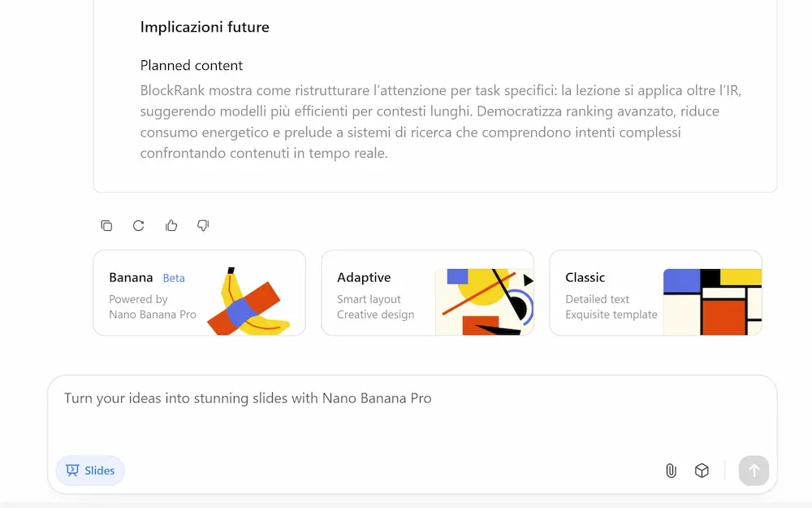Open the cube icon beside the paperclip
The height and width of the screenshot is (508, 812).
point(702,471)
